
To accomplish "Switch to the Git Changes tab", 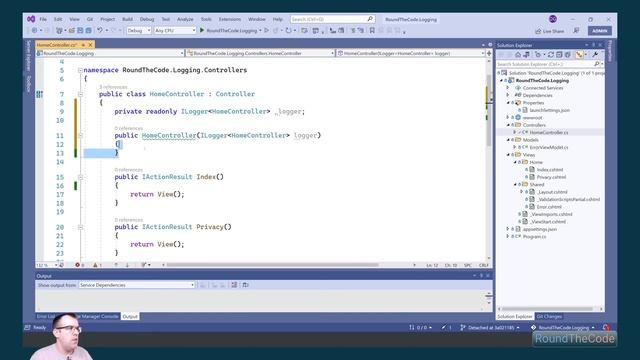I will [x=549, y=316].
